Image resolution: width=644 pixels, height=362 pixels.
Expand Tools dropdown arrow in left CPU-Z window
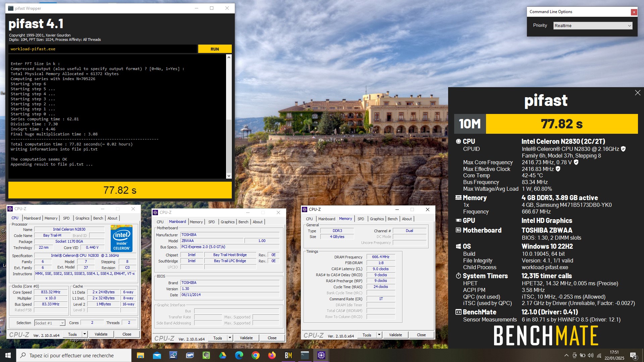point(85,335)
